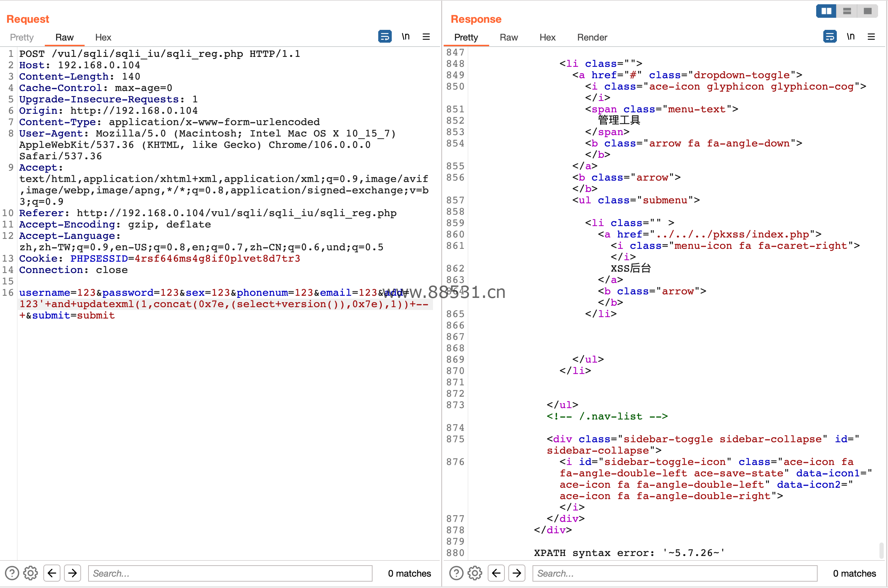
Task: Click the Accept-Encoding header line
Action: click(115, 224)
